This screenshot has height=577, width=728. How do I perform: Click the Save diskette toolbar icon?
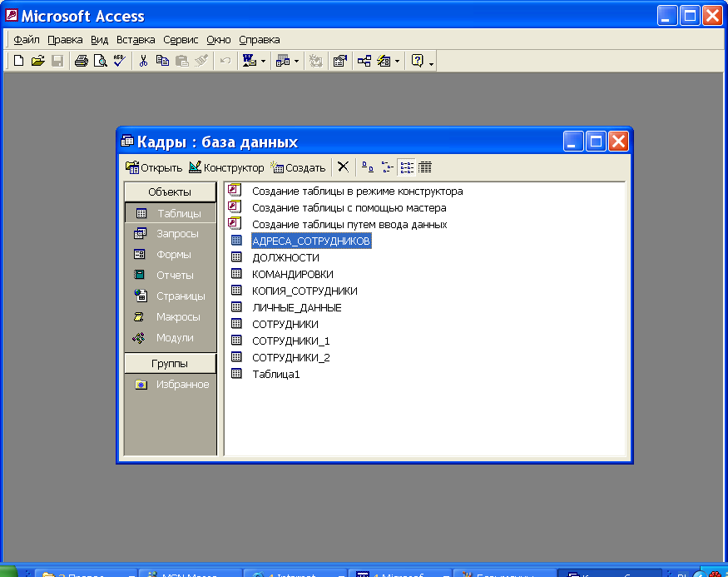pos(57,61)
